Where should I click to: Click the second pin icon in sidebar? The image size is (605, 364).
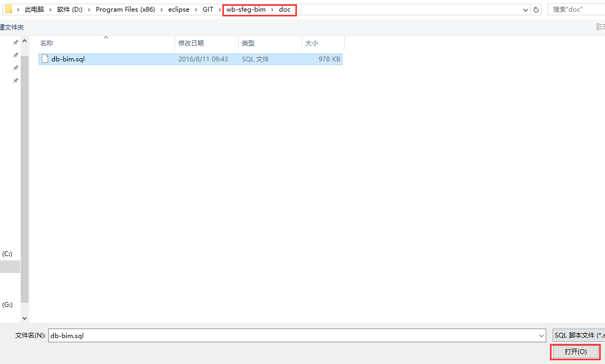click(15, 55)
